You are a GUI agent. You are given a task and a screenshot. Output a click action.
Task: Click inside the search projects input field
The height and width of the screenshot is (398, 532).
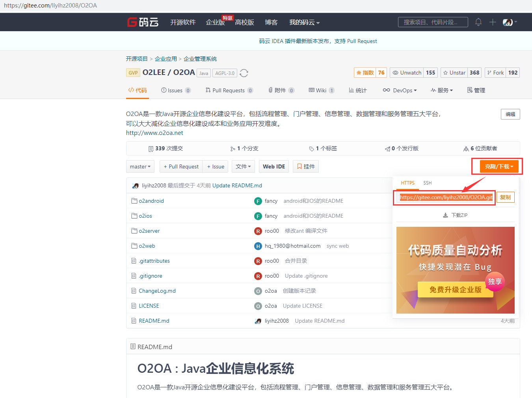click(432, 22)
